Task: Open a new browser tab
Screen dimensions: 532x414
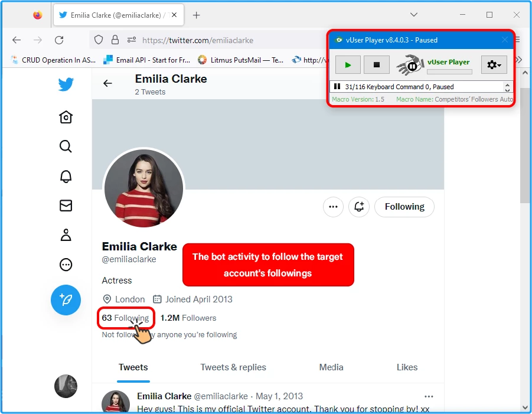Action: pyautogui.click(x=196, y=15)
